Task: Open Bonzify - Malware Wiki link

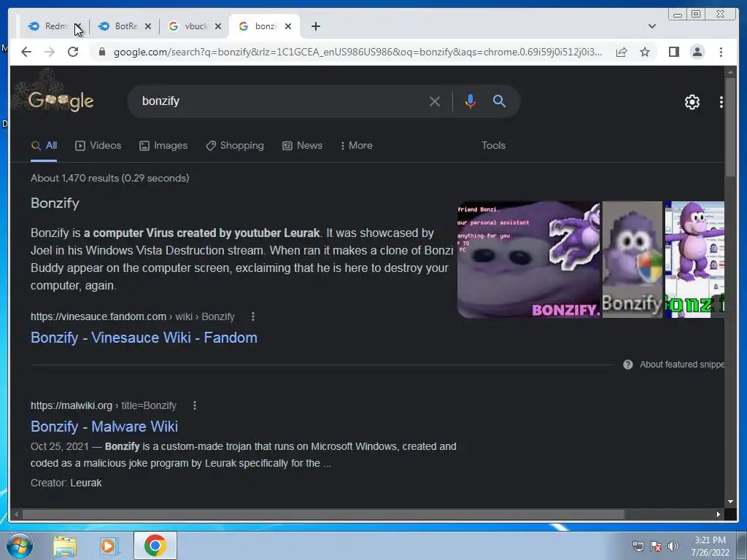Action: (x=104, y=427)
